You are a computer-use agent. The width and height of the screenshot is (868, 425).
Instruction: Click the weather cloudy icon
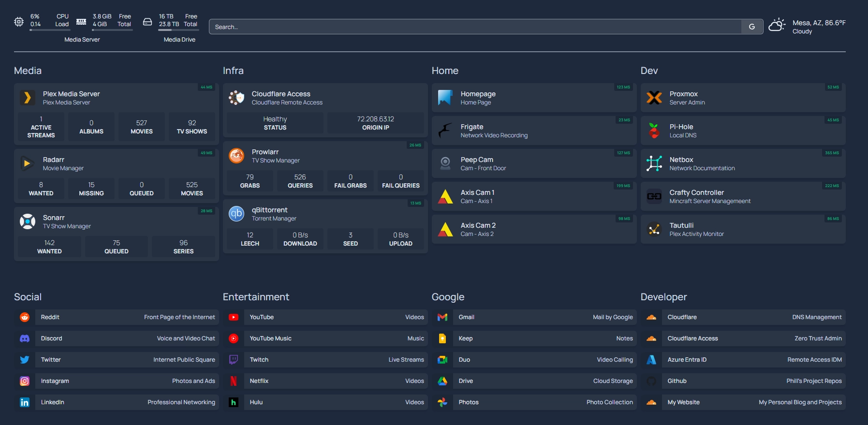click(x=777, y=25)
